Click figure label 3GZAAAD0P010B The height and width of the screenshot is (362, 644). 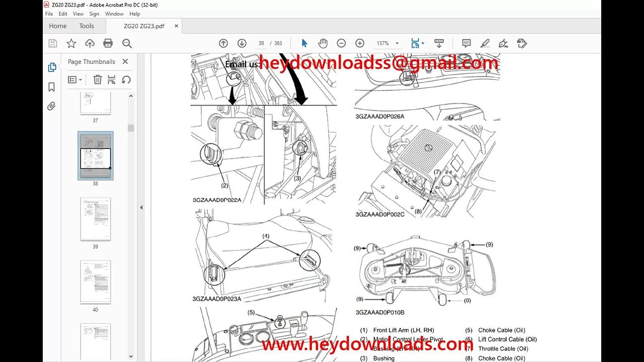coord(380,312)
